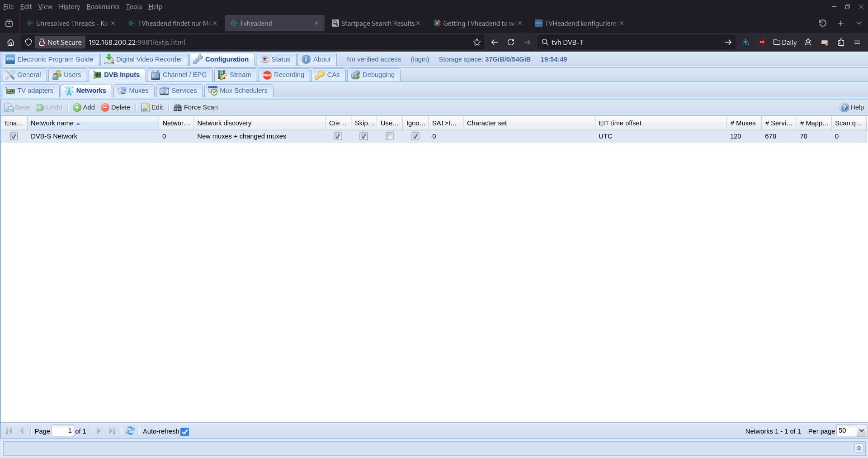Open the Digital Video Recorder tab
This screenshot has height=458, width=868.
(144, 59)
